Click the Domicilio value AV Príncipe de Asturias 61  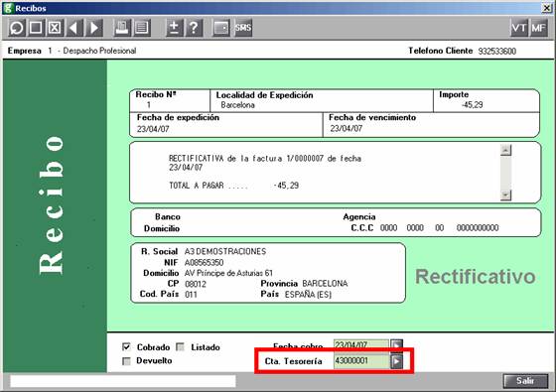tap(228, 273)
